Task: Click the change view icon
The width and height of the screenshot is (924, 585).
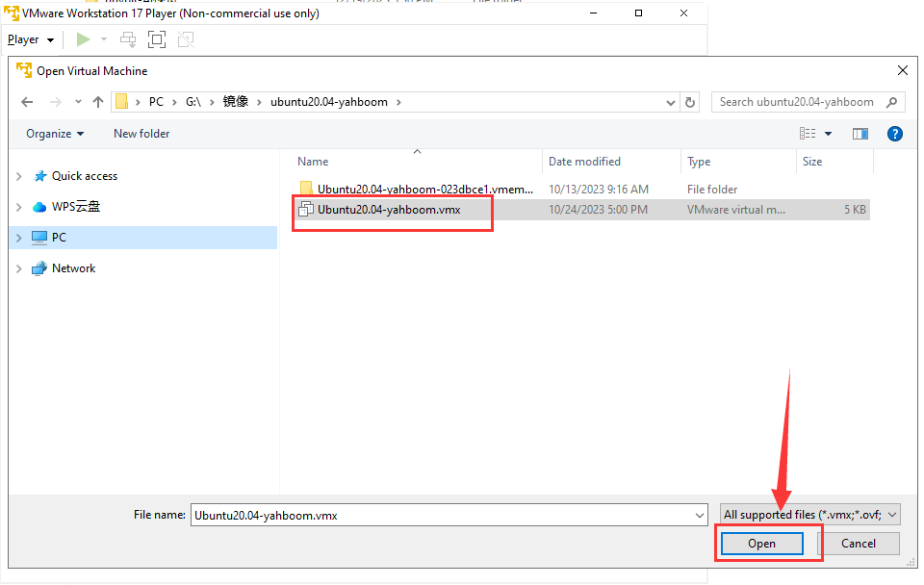Action: point(808,134)
